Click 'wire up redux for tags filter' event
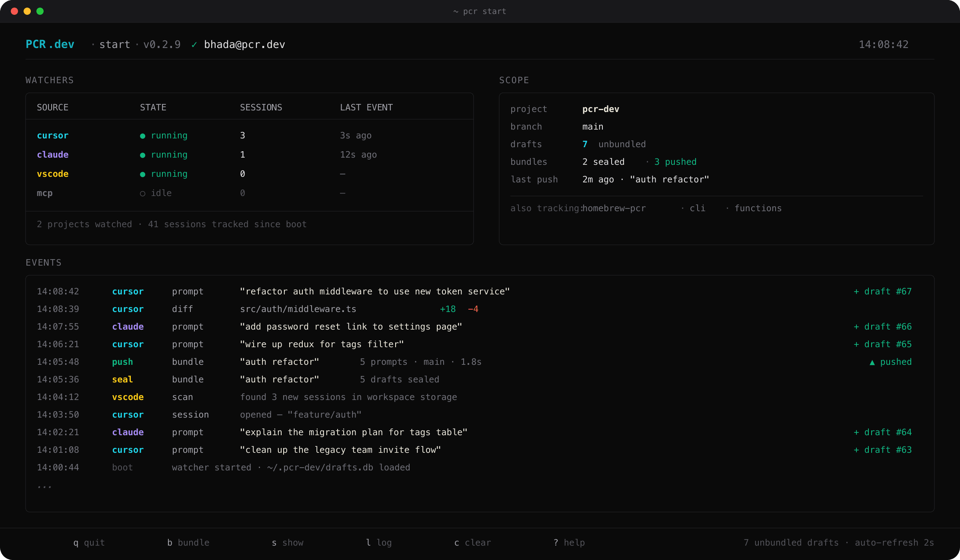 (x=322, y=344)
